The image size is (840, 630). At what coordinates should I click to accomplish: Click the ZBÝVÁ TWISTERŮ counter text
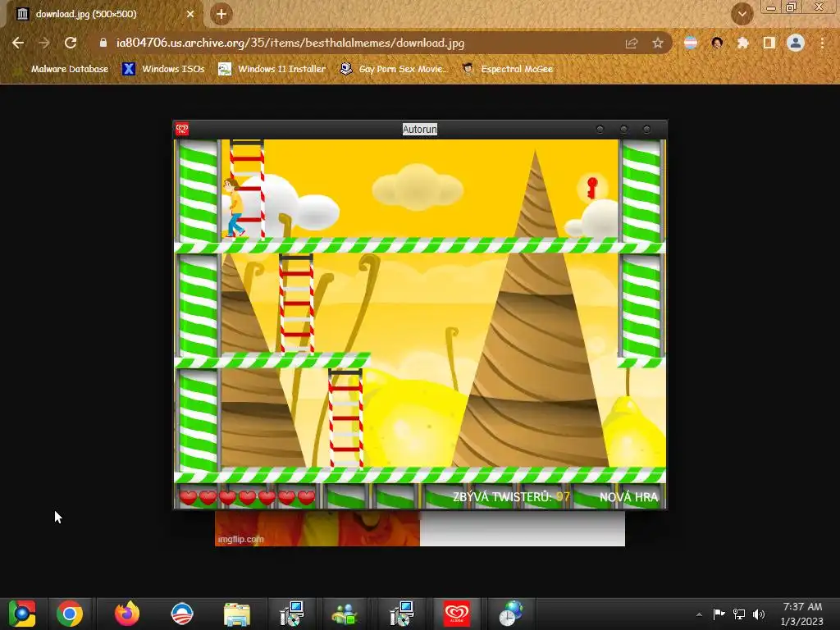point(511,497)
